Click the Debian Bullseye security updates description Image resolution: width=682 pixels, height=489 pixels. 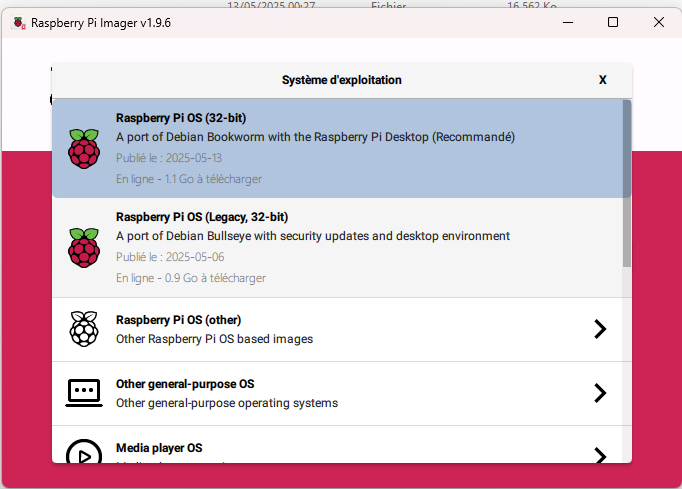[x=312, y=236]
